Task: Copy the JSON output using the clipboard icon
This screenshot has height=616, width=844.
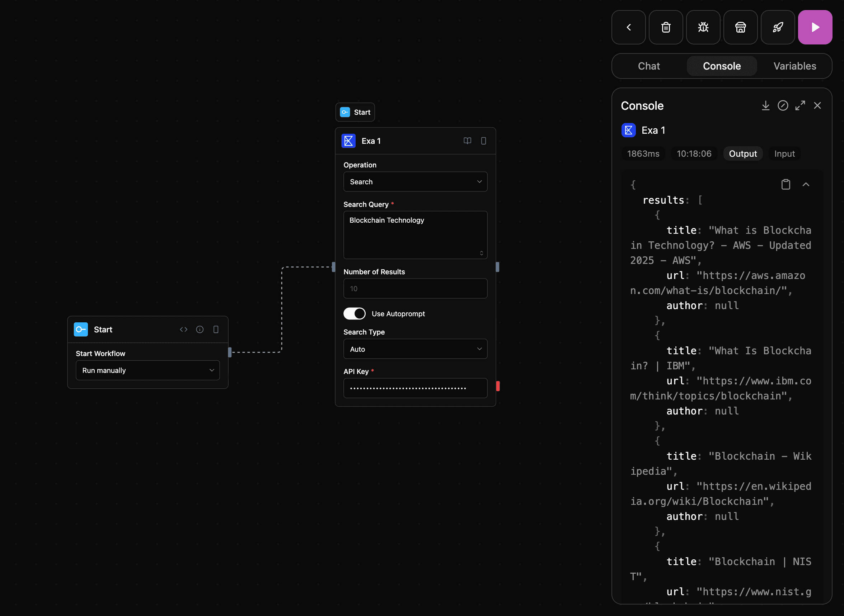Action: [x=786, y=184]
